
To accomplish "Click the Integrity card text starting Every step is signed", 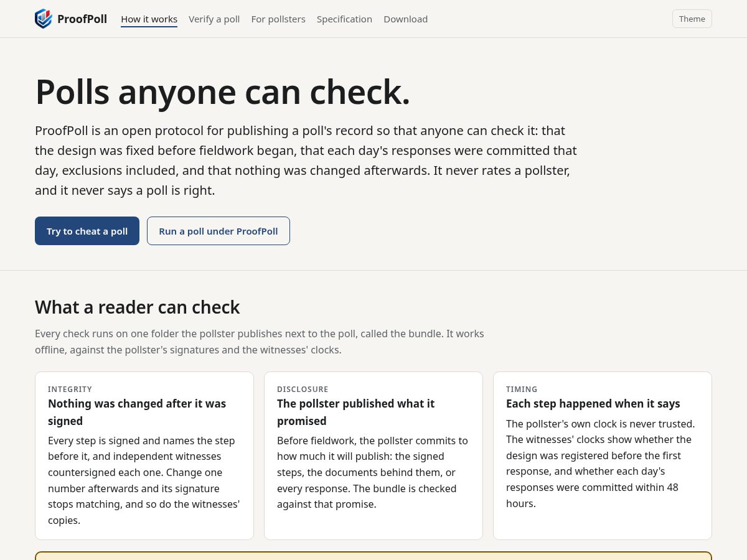I will click(x=144, y=480).
